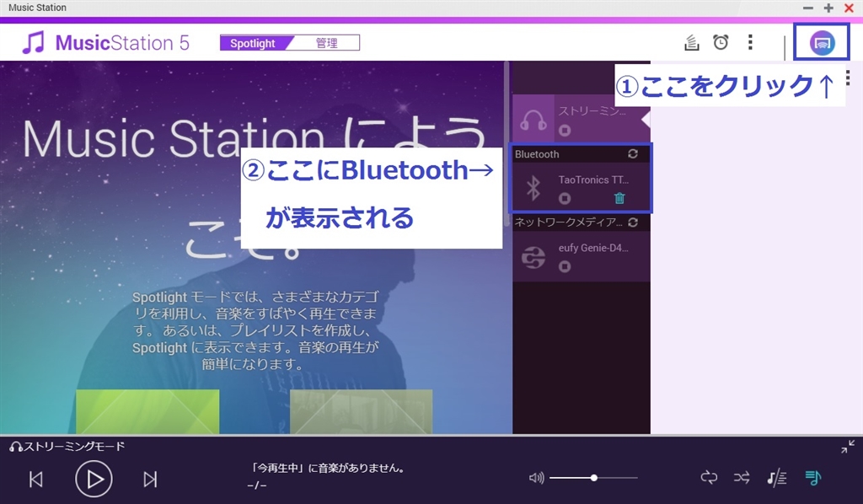
Task: Select the eufy Genie network player
Action: coord(581,256)
